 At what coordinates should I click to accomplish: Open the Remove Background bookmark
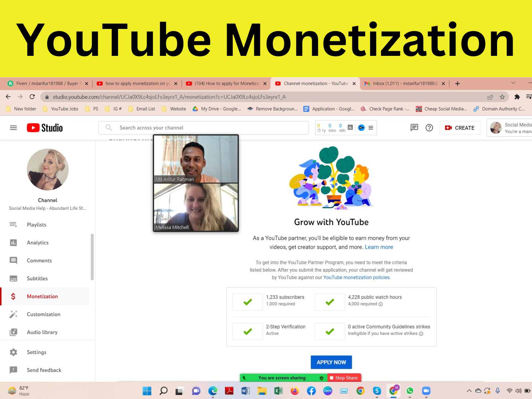coord(273,109)
